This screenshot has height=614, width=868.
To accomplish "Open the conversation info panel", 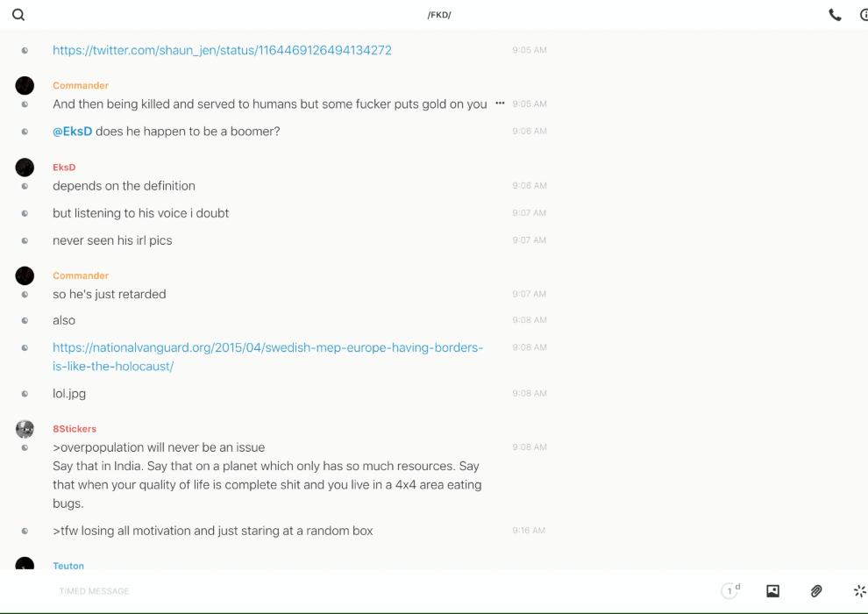I will pyautogui.click(x=863, y=15).
